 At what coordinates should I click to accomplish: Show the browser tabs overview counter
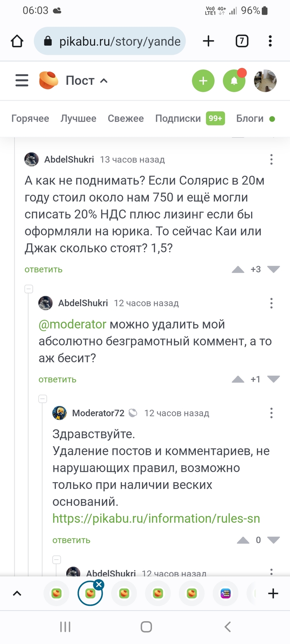click(x=242, y=41)
